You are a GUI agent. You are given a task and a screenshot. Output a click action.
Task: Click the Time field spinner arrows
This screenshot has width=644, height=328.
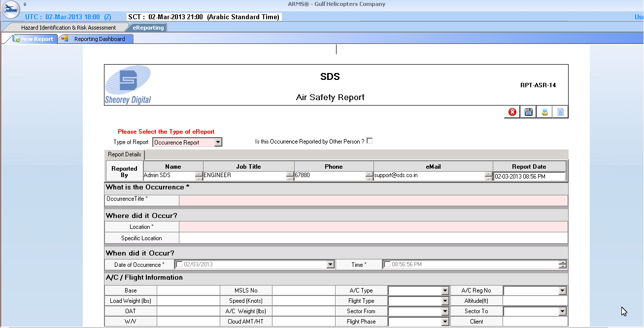562,265
